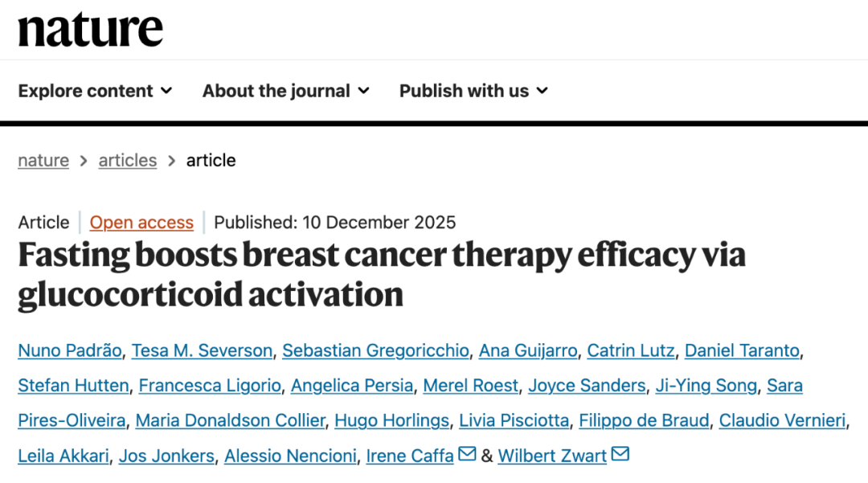The width and height of the screenshot is (868, 483).
Task: Click author Alessio Nencioni
Action: pos(290,456)
